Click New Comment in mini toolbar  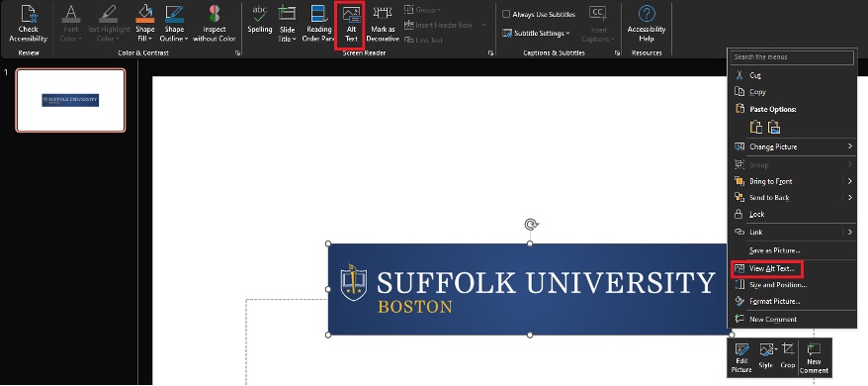coord(815,357)
